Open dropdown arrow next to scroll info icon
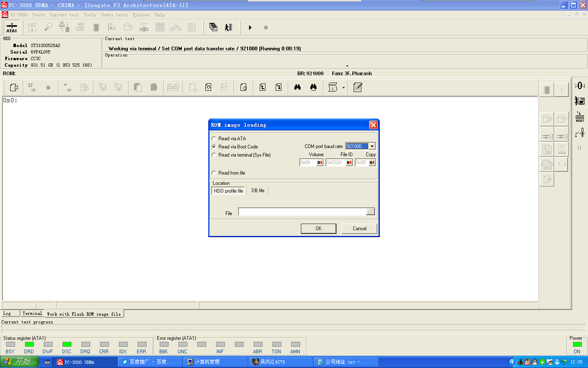The width and height of the screenshot is (588, 368). [343, 88]
